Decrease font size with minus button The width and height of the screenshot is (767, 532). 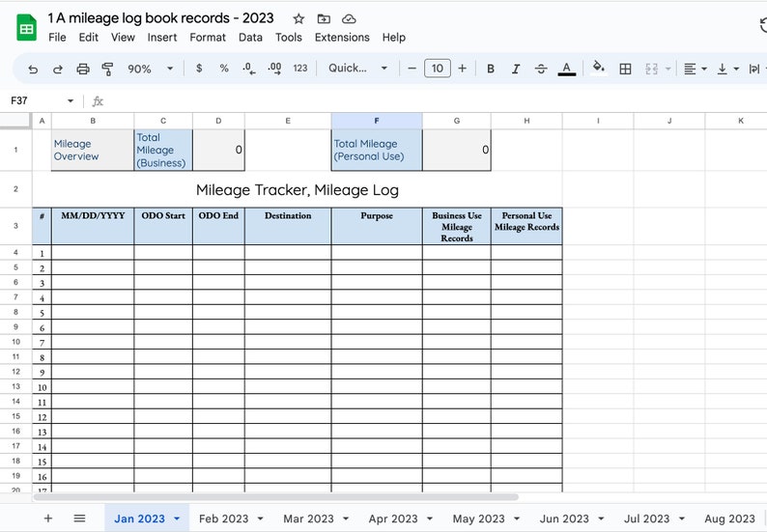point(412,69)
